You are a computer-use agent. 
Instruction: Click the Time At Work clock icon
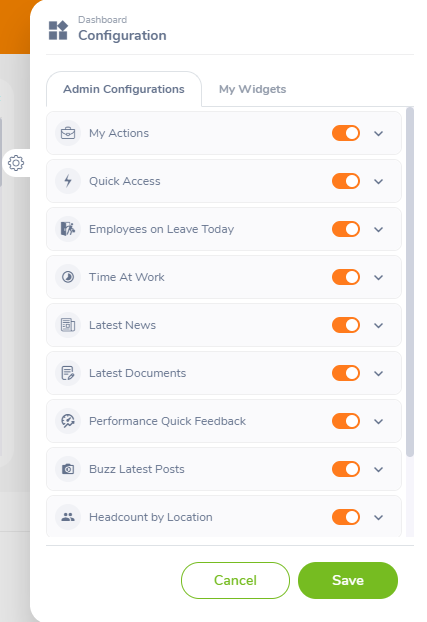click(x=68, y=277)
